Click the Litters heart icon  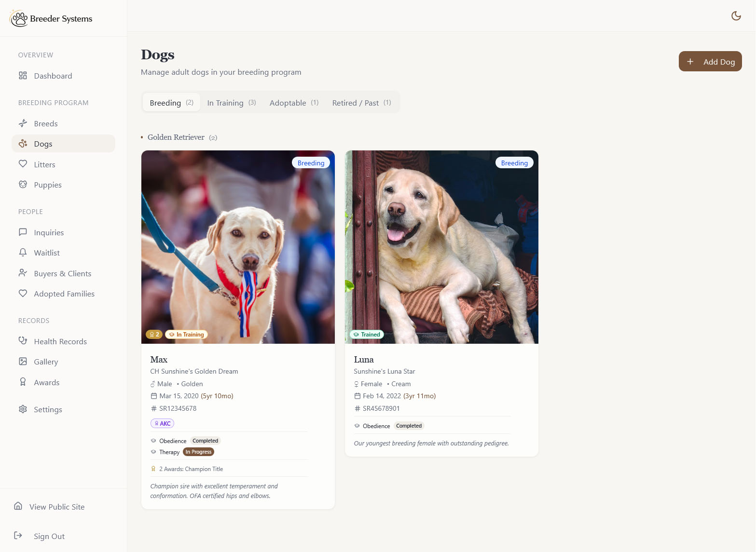click(23, 164)
